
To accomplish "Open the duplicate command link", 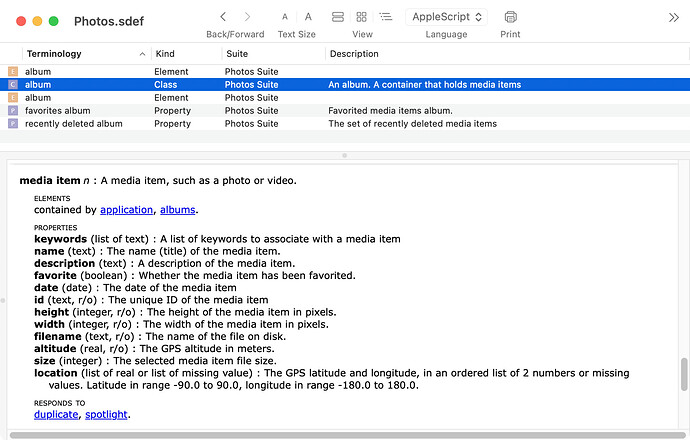I will click(x=56, y=414).
